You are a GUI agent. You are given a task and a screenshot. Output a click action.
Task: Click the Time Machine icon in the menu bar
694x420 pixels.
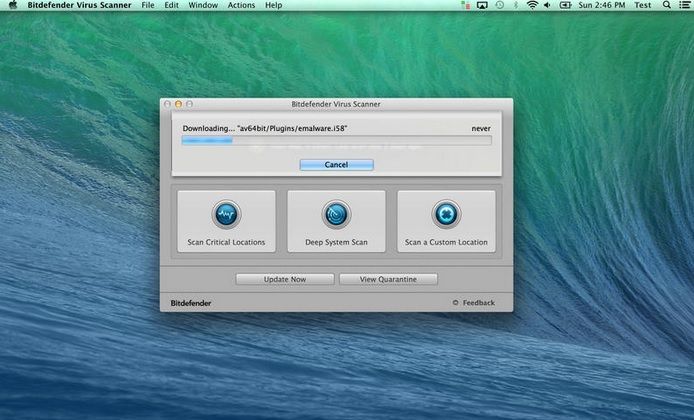click(500, 5)
